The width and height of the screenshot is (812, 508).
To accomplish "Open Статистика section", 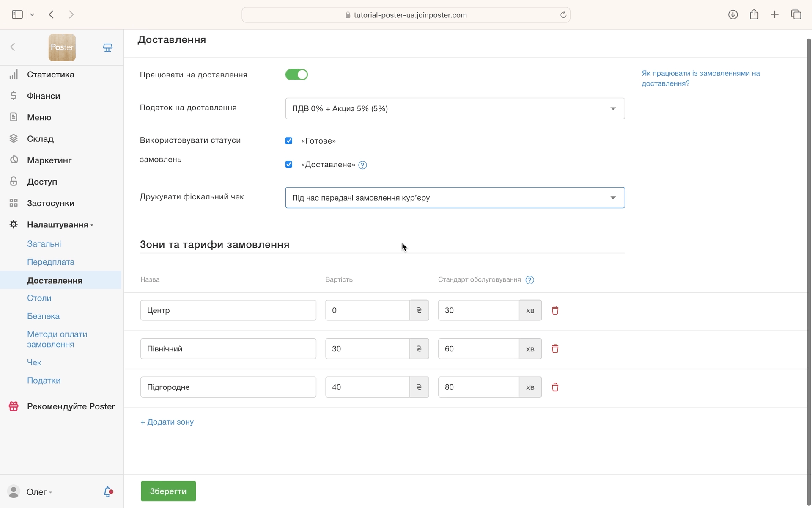I will [50, 75].
